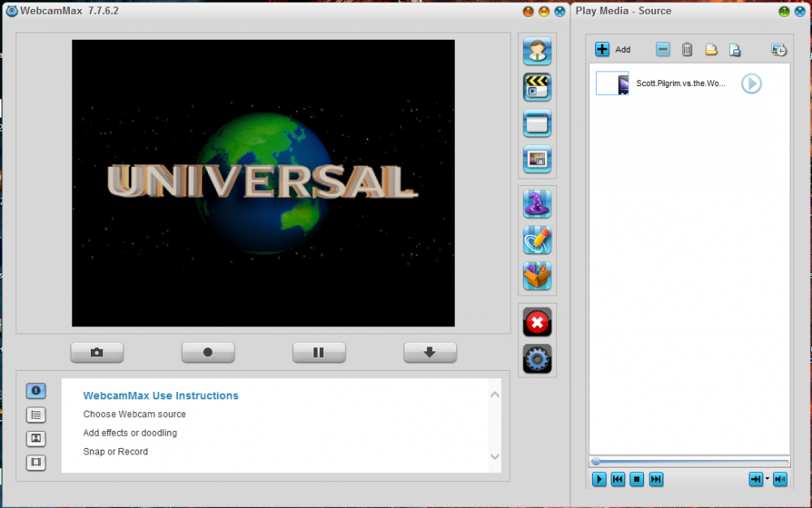This screenshot has height=508, width=812.
Task: Close the Play Media - Source window
Action: [800, 11]
